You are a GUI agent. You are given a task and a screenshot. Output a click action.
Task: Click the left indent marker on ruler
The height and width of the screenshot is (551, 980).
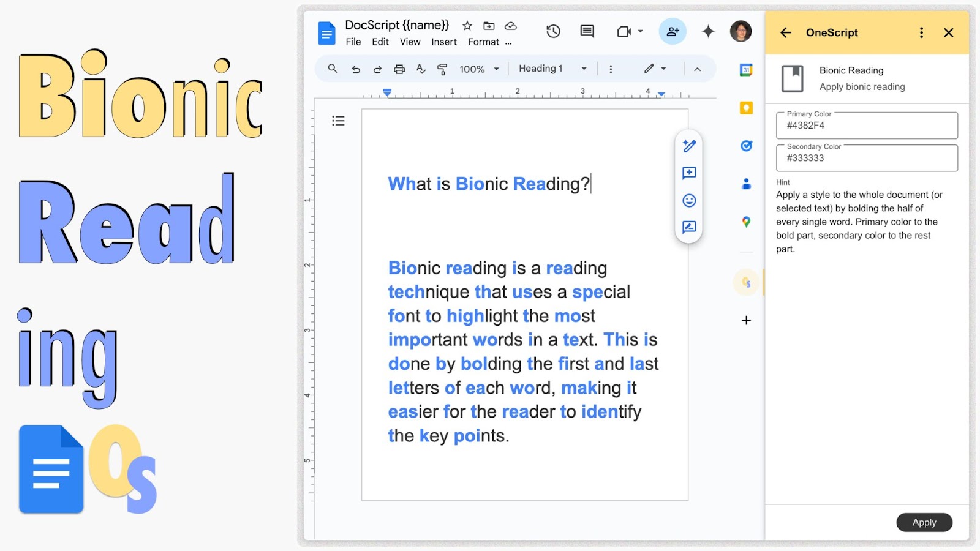click(387, 92)
